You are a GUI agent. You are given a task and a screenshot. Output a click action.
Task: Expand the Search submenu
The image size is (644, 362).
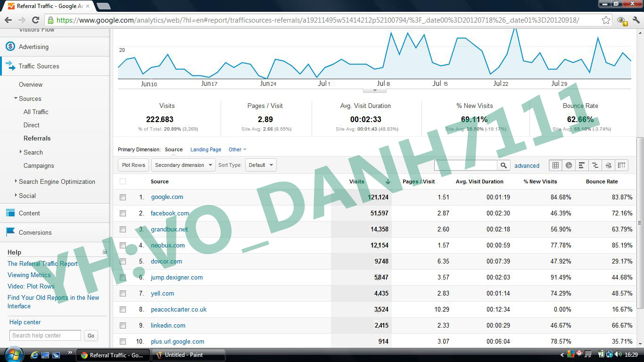(x=21, y=152)
